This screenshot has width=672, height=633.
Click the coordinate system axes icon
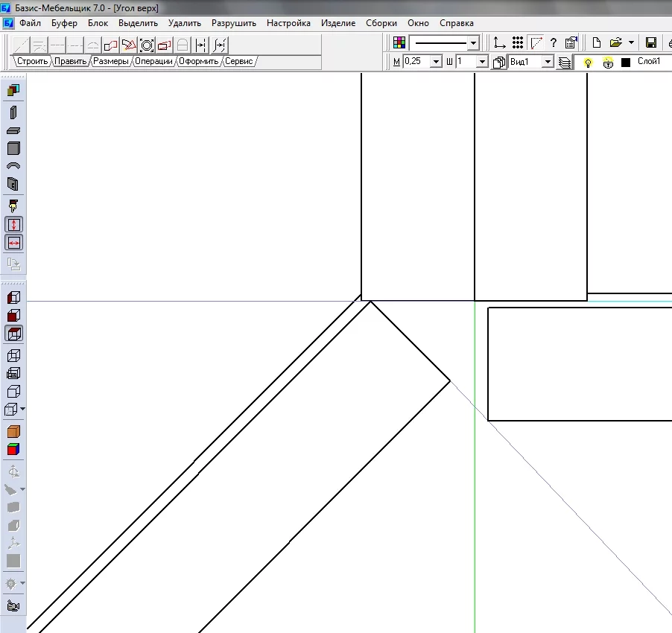coord(499,42)
